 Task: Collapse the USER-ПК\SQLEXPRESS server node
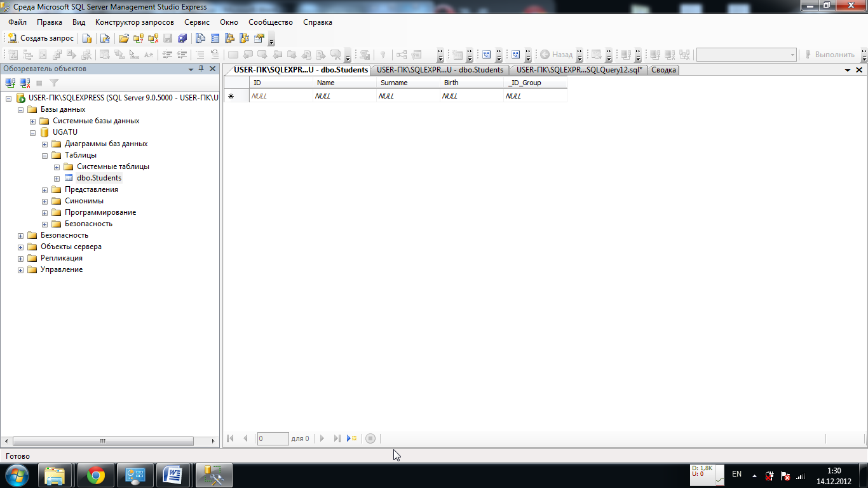[x=9, y=98]
